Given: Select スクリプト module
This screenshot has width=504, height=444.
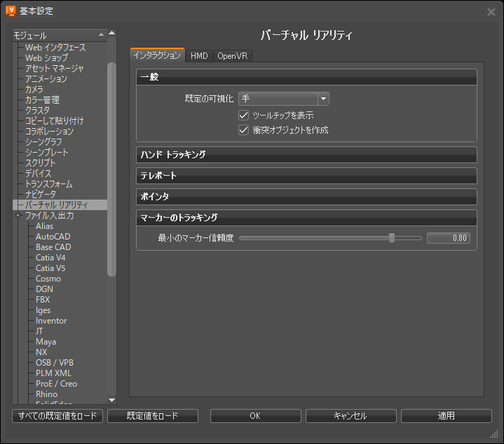Looking at the screenshot, I should pyautogui.click(x=40, y=163).
